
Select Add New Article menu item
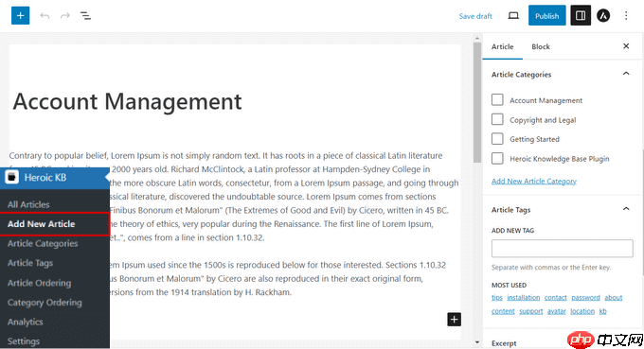[41, 224]
